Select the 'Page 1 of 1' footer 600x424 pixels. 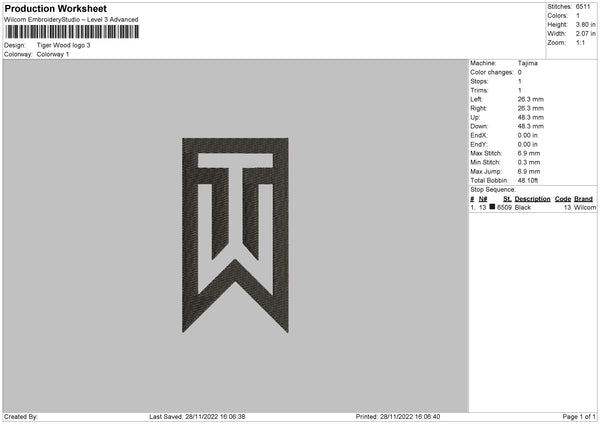point(579,417)
